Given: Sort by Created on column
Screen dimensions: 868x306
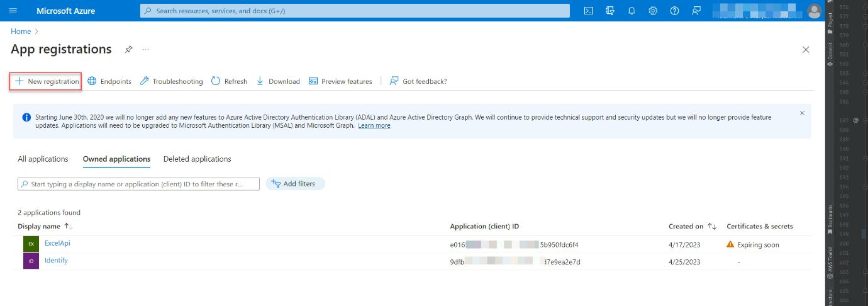Looking at the screenshot, I should (693, 226).
